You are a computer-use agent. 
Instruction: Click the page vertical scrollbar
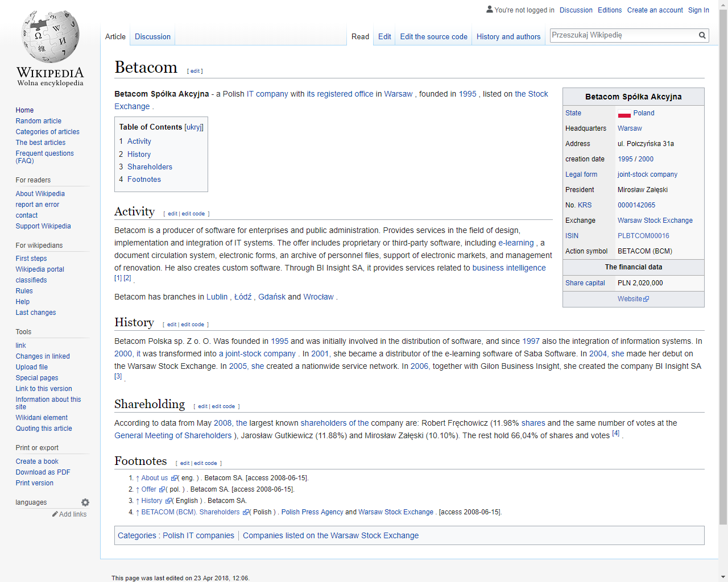[x=723, y=284]
